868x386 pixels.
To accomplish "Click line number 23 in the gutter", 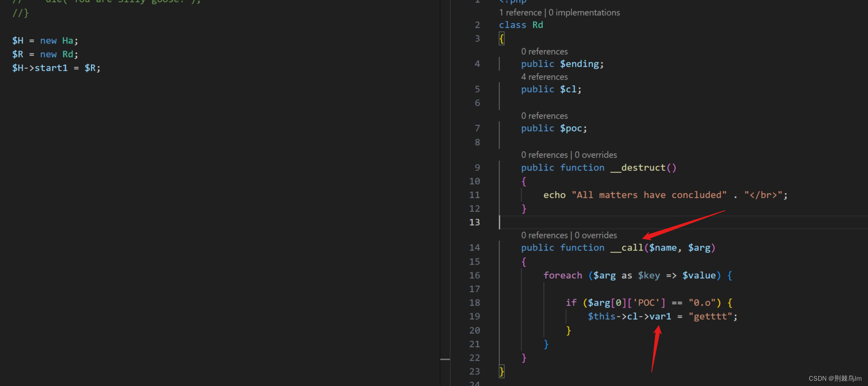I will pos(475,372).
